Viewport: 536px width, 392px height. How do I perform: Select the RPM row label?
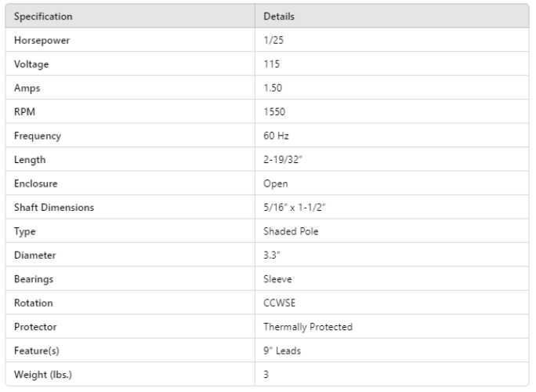[x=24, y=112]
